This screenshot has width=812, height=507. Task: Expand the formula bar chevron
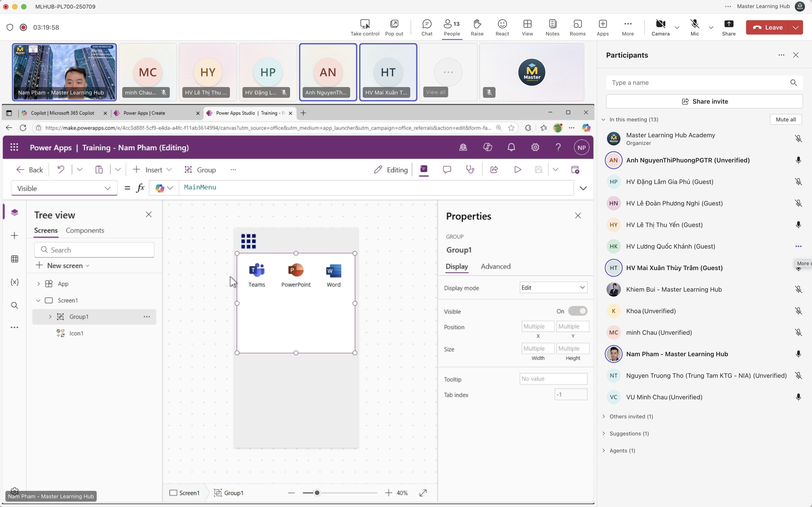point(583,188)
